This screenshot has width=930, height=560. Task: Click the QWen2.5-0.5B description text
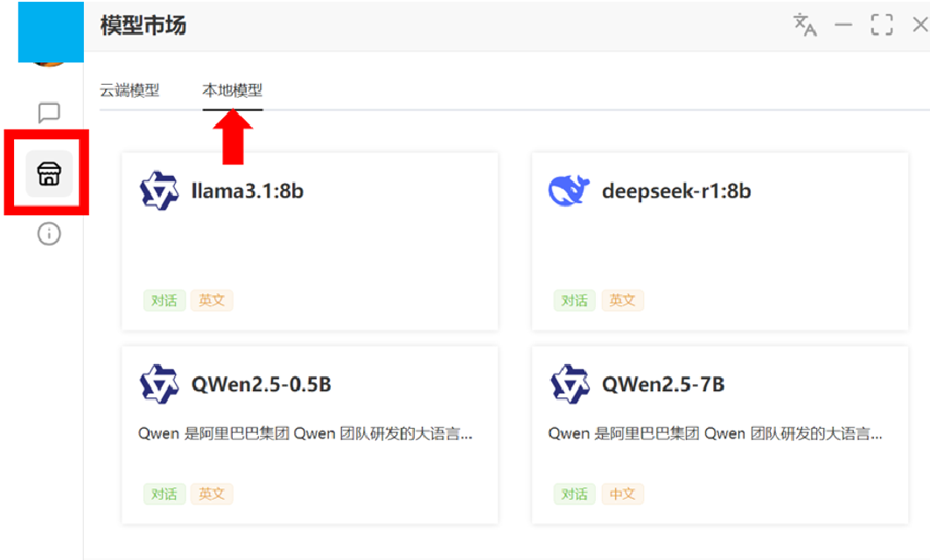click(x=305, y=434)
